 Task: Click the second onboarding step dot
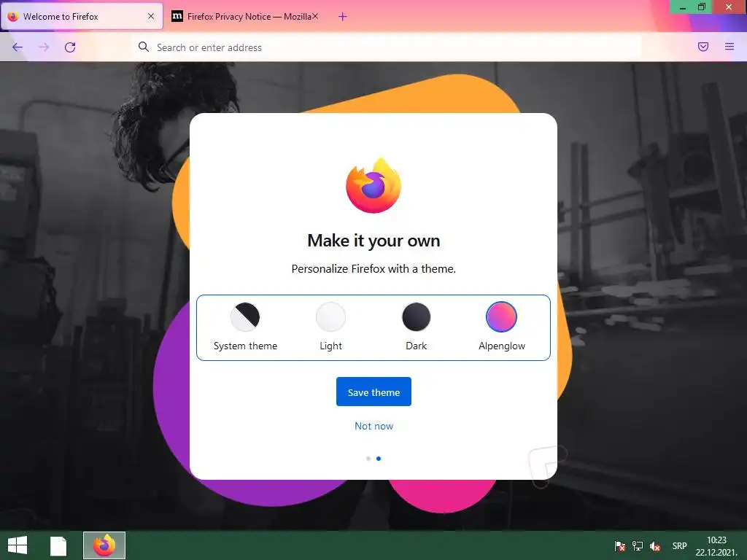coord(379,459)
